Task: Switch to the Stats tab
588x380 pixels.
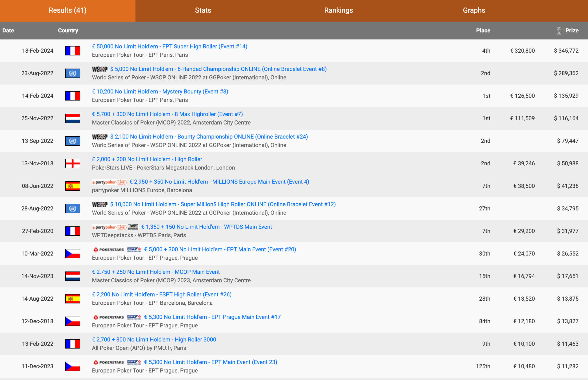Action: [203, 10]
